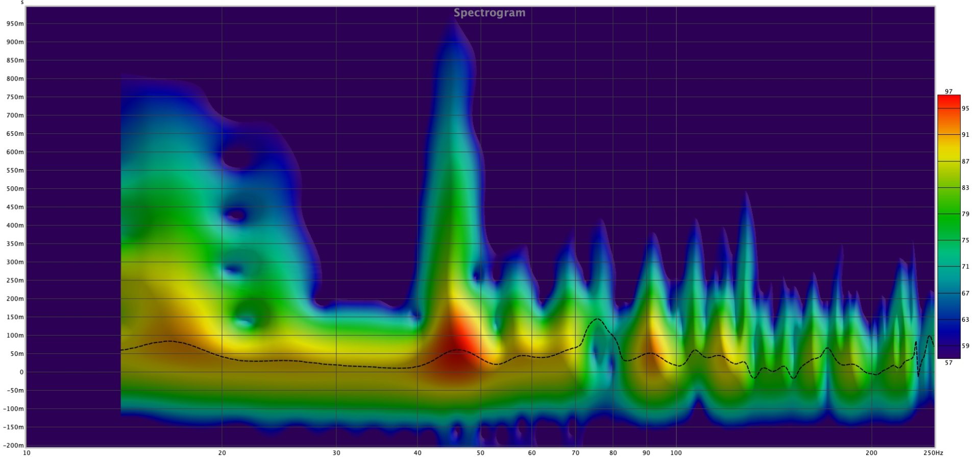Click the red band of the color scale

coord(948,102)
